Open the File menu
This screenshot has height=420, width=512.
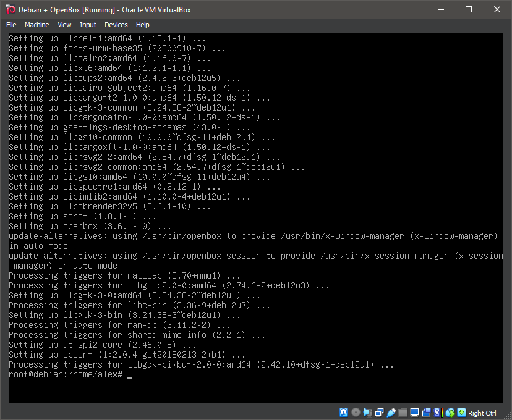[x=11, y=25]
